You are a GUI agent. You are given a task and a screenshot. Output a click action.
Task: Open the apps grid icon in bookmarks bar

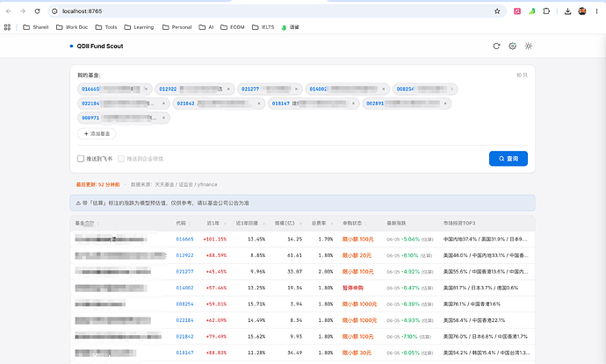pyautogui.click(x=7, y=27)
